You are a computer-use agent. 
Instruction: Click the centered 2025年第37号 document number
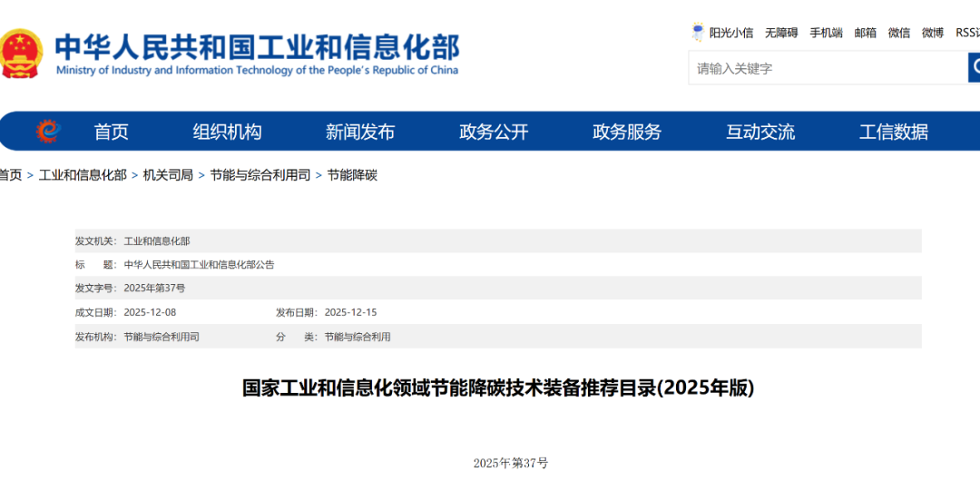(511, 463)
